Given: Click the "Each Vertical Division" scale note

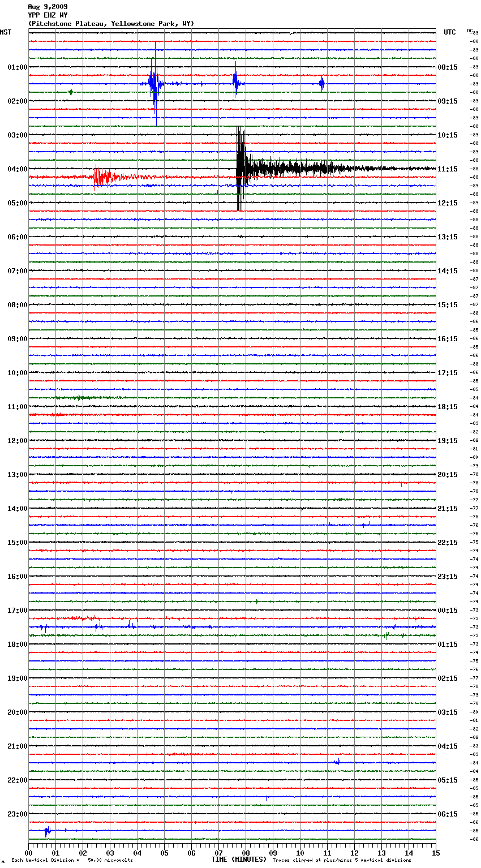Looking at the screenshot, I should tap(72, 861).
